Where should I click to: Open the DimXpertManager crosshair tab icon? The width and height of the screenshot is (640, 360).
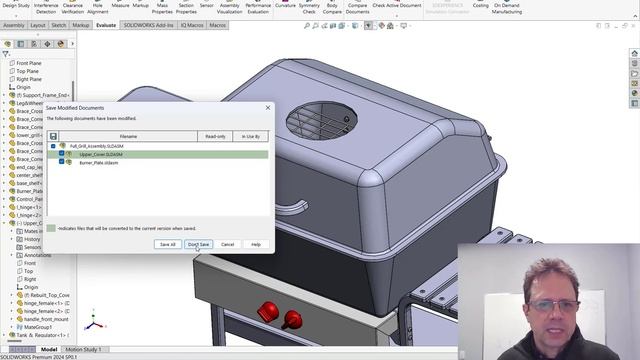click(x=47, y=44)
